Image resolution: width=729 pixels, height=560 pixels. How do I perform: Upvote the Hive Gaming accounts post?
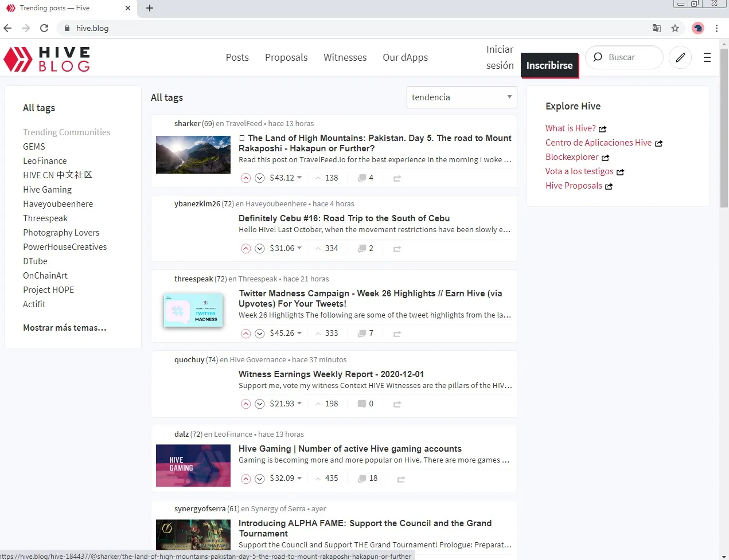click(246, 478)
